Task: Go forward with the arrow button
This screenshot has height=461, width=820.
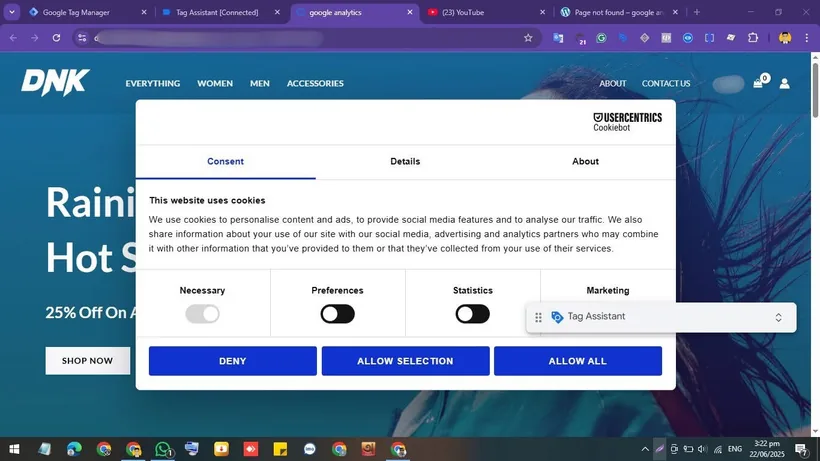Action: (35, 38)
